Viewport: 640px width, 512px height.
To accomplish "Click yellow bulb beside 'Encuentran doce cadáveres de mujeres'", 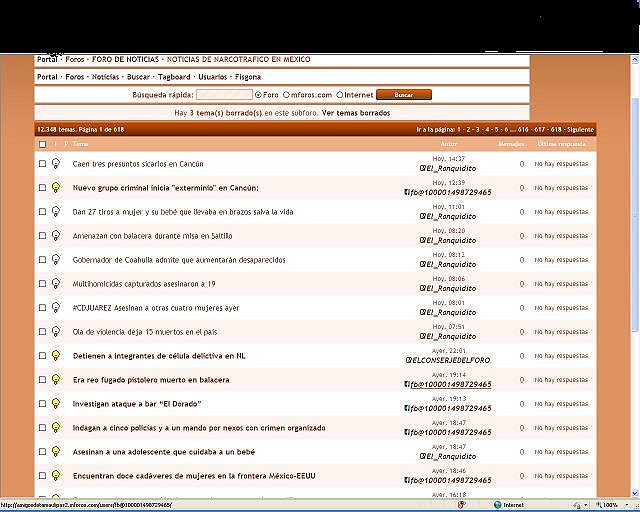I will [x=56, y=475].
